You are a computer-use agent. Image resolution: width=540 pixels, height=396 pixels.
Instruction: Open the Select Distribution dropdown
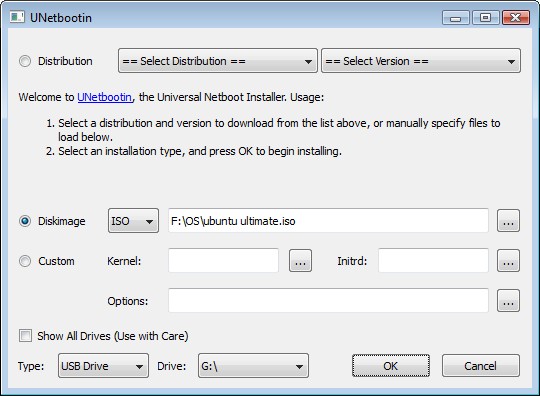(x=218, y=61)
